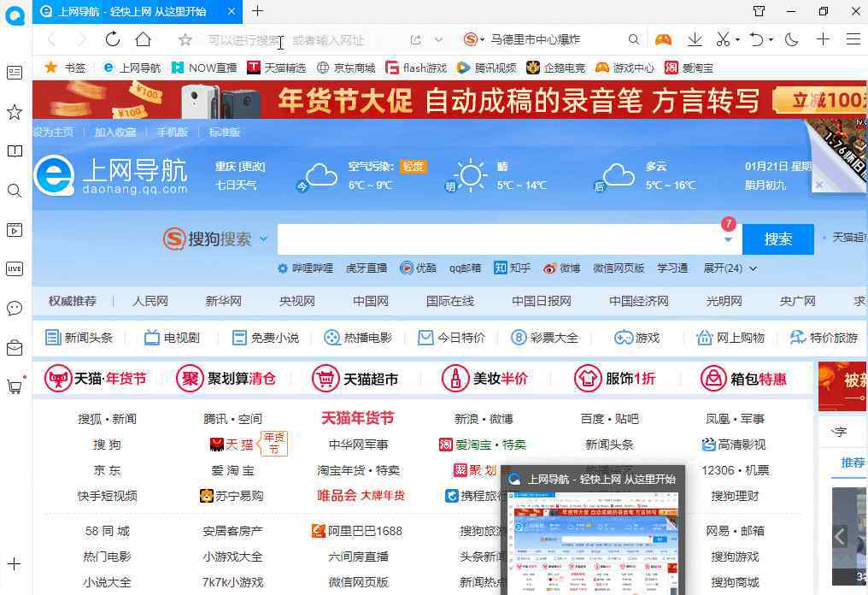Open the 天猫精选 bookmark
Screen dimensions: 868x595
276,68
